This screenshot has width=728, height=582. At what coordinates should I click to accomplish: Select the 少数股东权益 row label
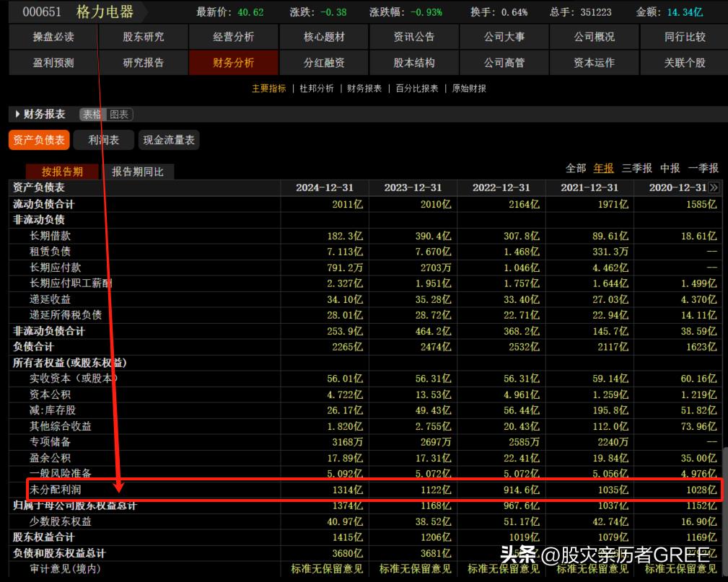click(61, 521)
